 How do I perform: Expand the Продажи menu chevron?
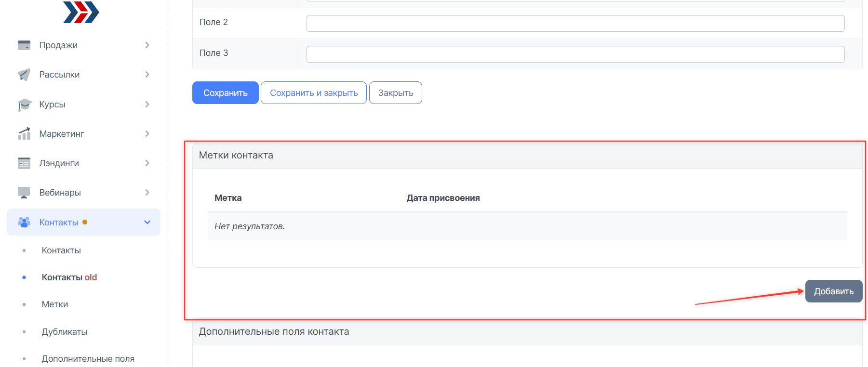(x=147, y=45)
